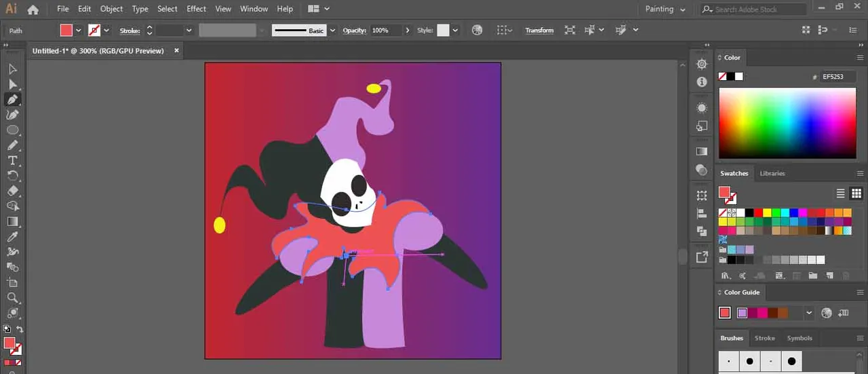Select the Ellipse shape tool
Viewport: 868px width, 374px height.
tap(12, 130)
